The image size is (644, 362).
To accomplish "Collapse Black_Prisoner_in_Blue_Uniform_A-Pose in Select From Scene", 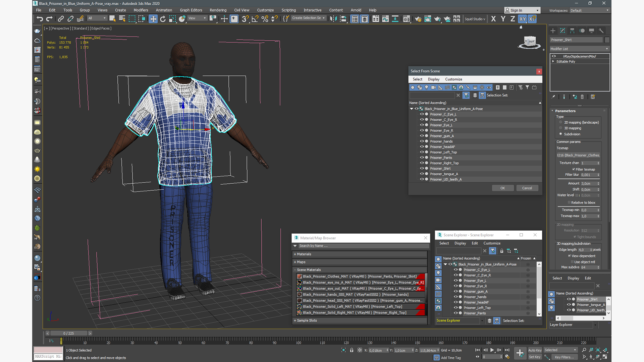I will click(x=412, y=109).
